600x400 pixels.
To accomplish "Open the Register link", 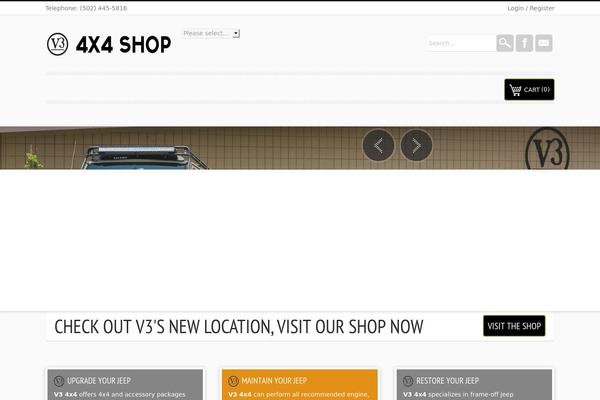I will [x=542, y=8].
